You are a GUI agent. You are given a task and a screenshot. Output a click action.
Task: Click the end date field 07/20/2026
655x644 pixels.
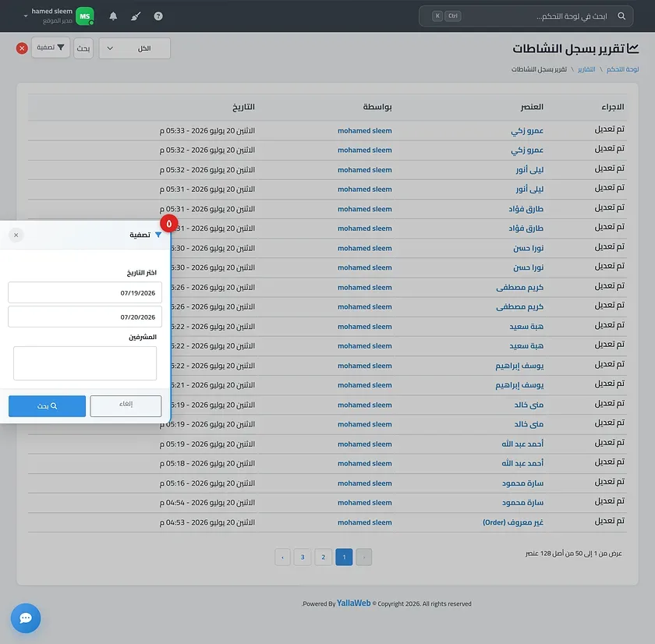coord(85,317)
